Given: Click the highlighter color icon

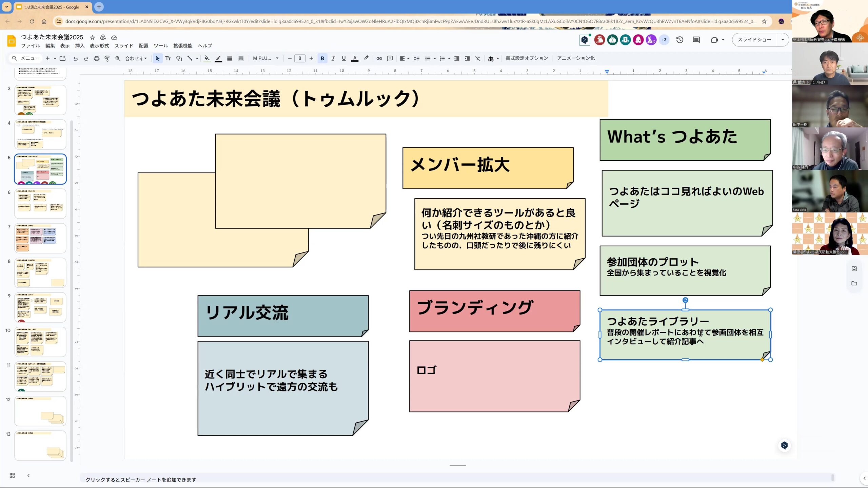Looking at the screenshot, I should [366, 58].
